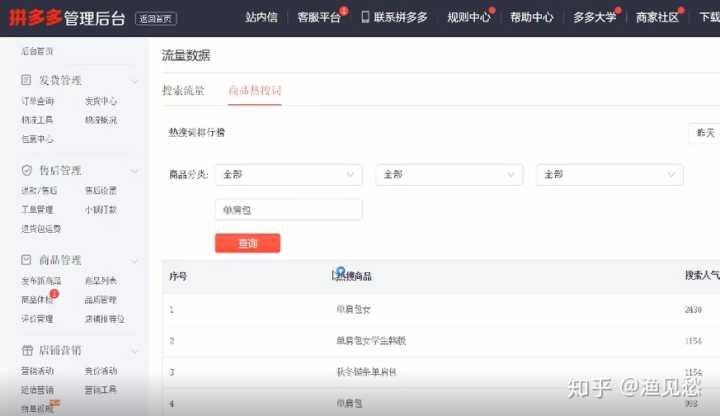Open the 昨天 date range selector
This screenshot has width=720, height=416.
705,133
